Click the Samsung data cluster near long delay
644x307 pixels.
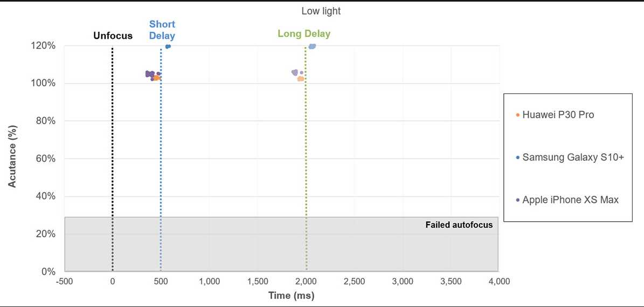point(312,46)
